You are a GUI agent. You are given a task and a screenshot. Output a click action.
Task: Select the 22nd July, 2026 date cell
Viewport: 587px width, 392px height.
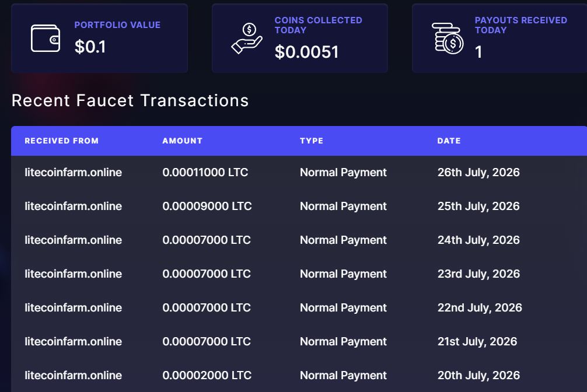(x=480, y=308)
